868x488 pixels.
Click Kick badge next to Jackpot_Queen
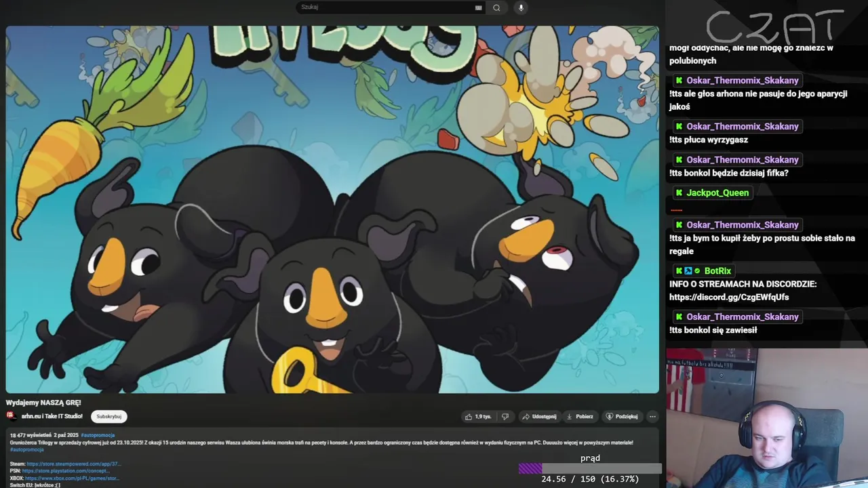tap(679, 193)
